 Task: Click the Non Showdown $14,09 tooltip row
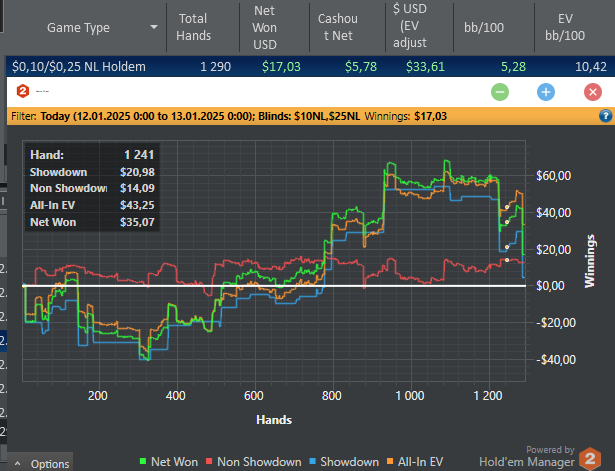point(92,188)
